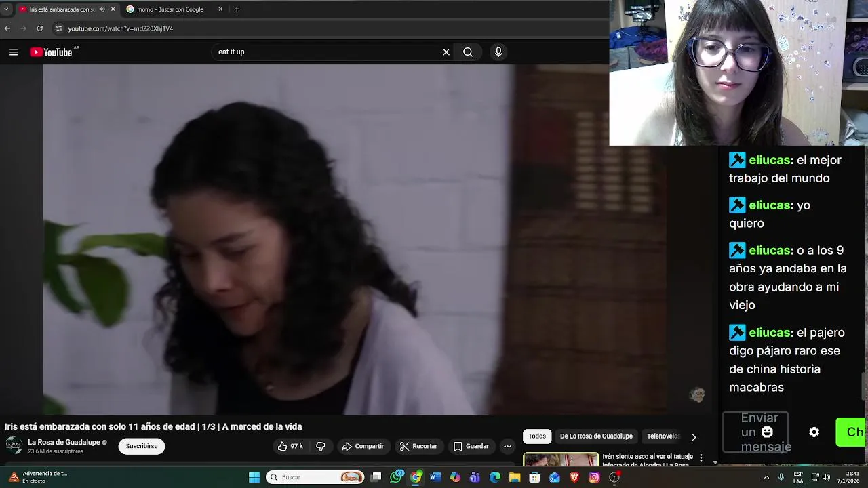
Task: Open Advertencia de t... weather alert widget
Action: tap(37, 477)
